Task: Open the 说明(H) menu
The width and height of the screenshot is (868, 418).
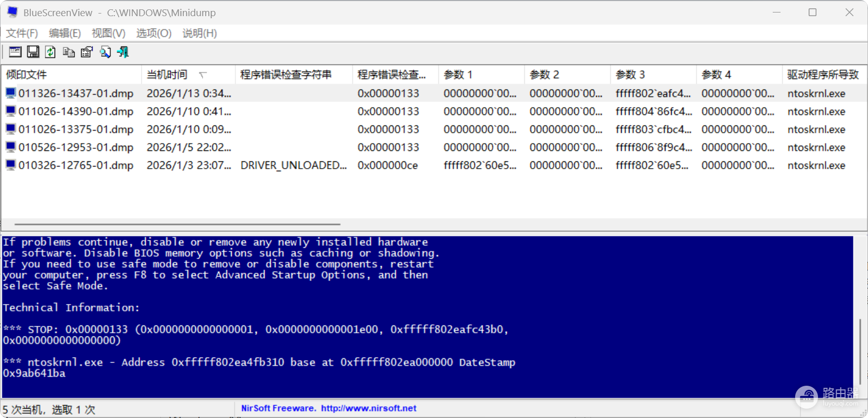Action: (199, 33)
